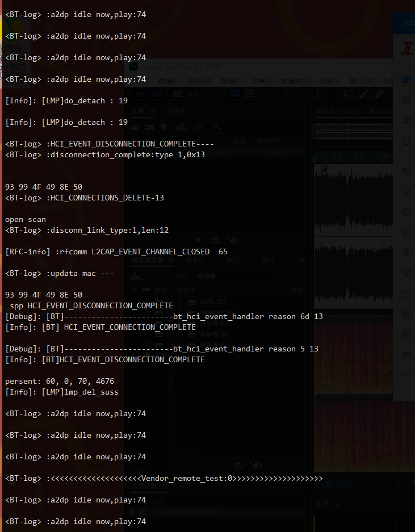This screenshot has height=532, width=415.
Task: Switch to the 收藏夹 panel tab
Action: tap(176, 111)
